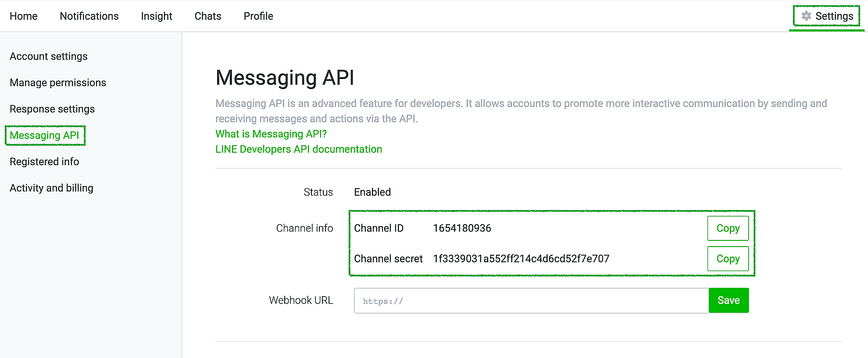Click the Channel secret value text
The image size is (868, 358).
point(521,259)
